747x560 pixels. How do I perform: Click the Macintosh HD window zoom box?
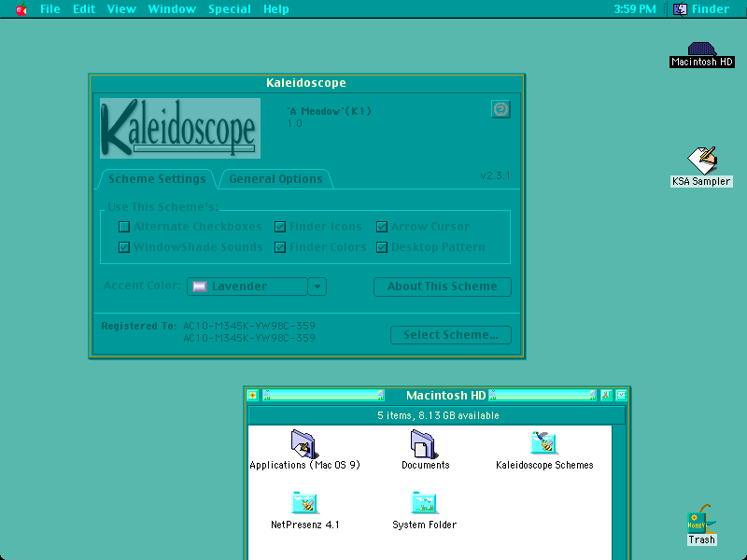tap(606, 395)
